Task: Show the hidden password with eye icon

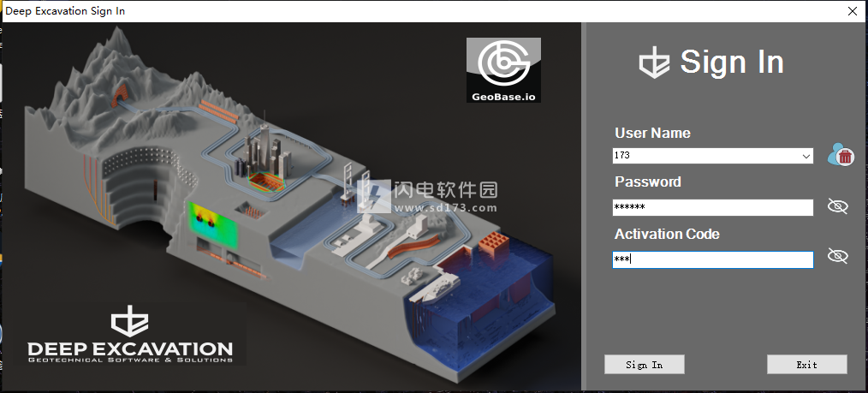Action: (837, 206)
